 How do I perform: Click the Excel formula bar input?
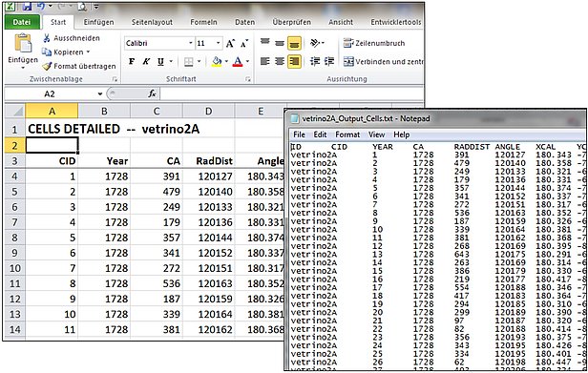coord(291,93)
